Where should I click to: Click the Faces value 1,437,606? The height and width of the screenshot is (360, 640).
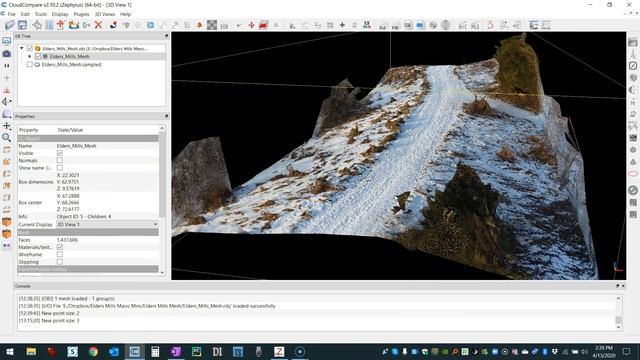pyautogui.click(x=67, y=240)
